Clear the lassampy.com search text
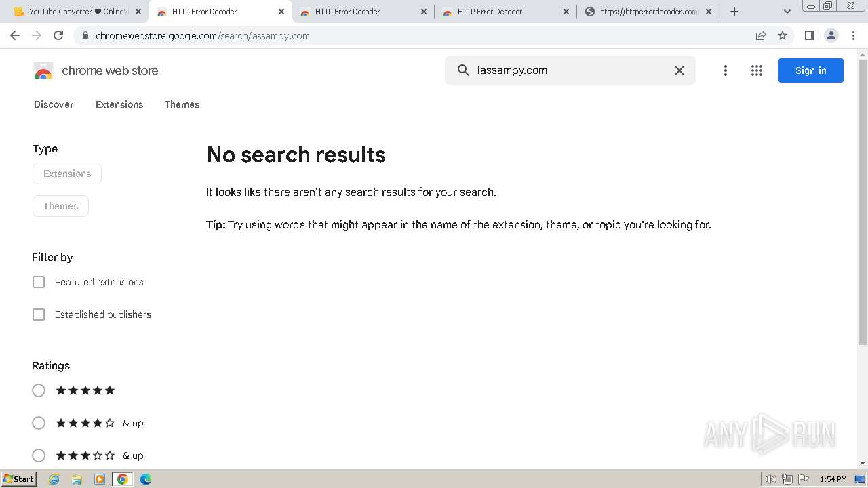This screenshot has height=488, width=868. click(x=679, y=70)
